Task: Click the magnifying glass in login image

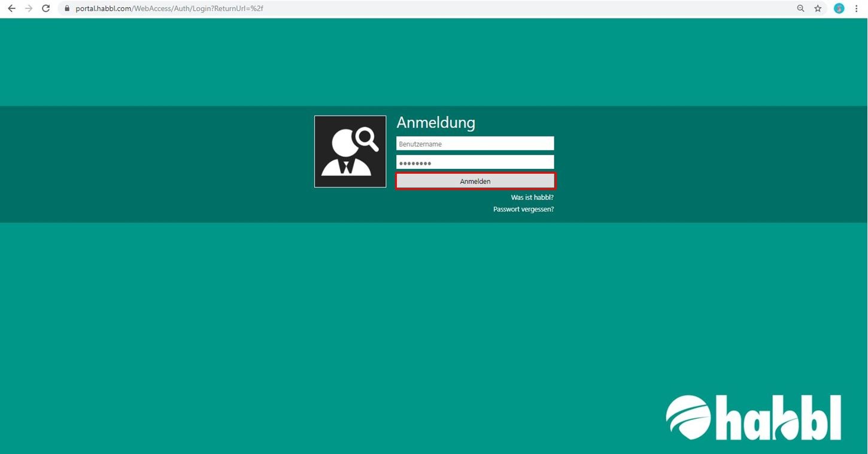Action: (x=366, y=139)
